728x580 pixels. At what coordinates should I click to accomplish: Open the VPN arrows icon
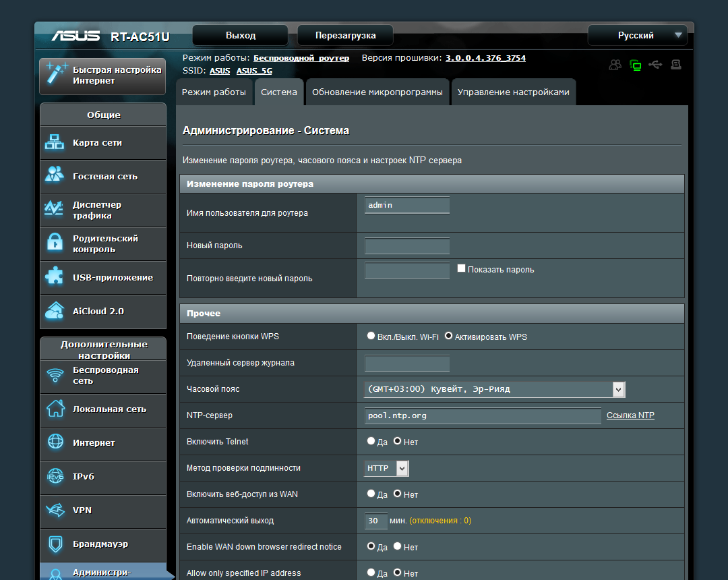[x=55, y=509]
